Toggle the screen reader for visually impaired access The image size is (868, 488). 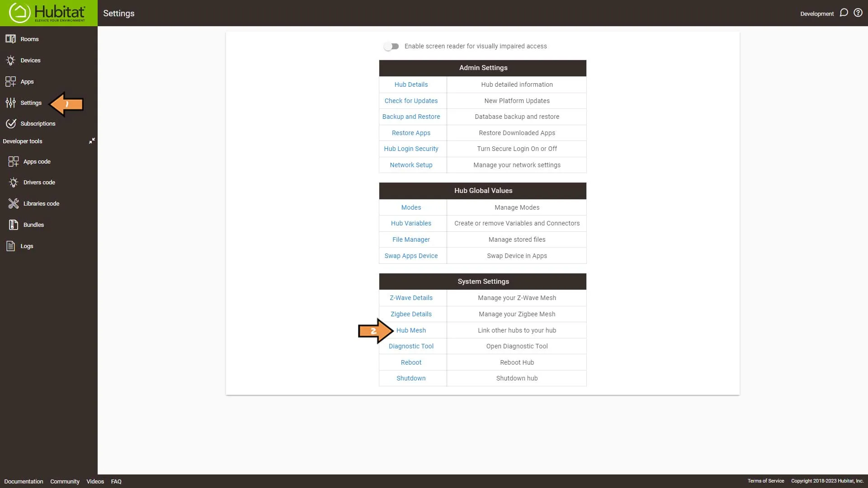pos(391,46)
